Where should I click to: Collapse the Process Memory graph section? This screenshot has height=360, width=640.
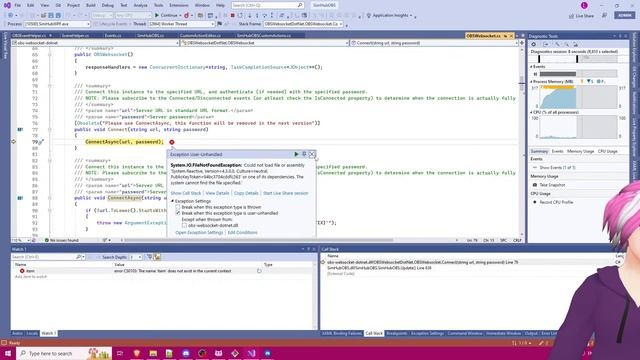[x=531, y=82]
